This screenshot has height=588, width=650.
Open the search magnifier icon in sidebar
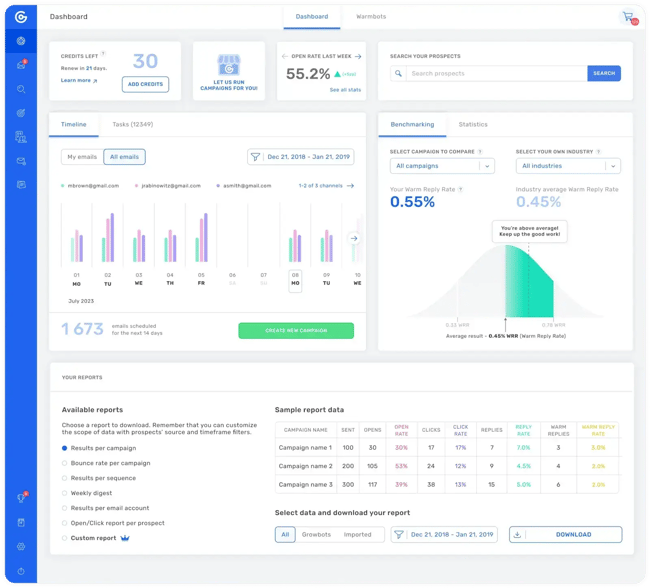pyautogui.click(x=21, y=89)
